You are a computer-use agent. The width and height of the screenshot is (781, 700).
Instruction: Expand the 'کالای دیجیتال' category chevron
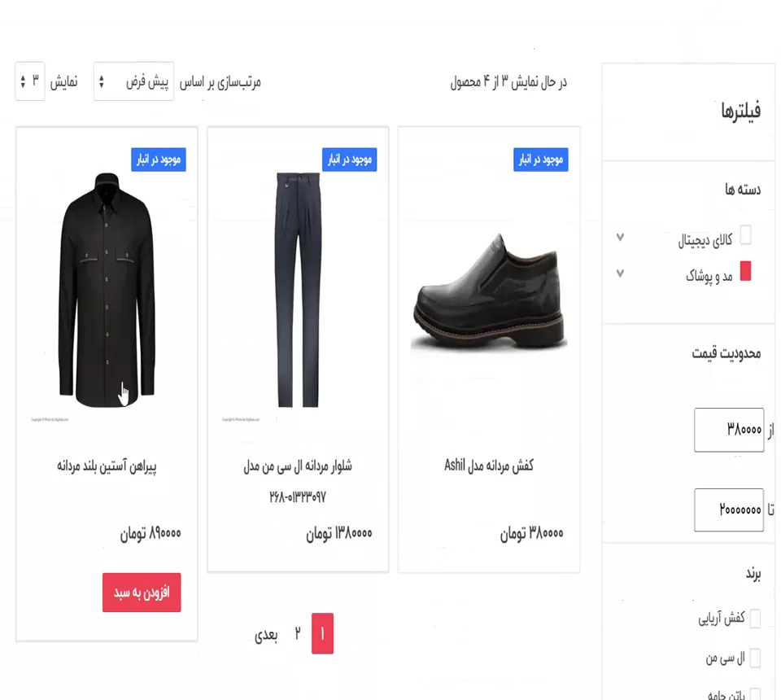[620, 237]
